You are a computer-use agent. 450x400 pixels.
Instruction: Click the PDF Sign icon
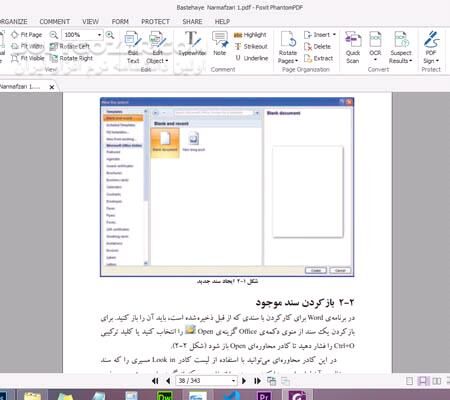click(431, 39)
